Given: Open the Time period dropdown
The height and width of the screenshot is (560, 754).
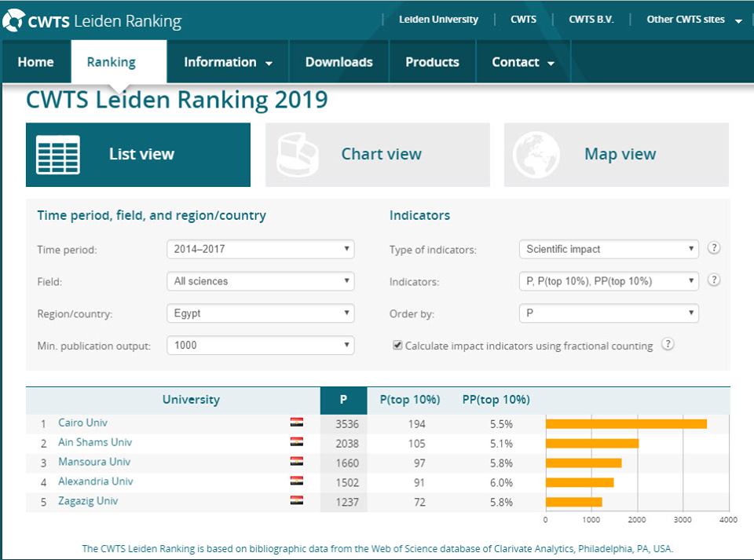Looking at the screenshot, I should click(261, 249).
